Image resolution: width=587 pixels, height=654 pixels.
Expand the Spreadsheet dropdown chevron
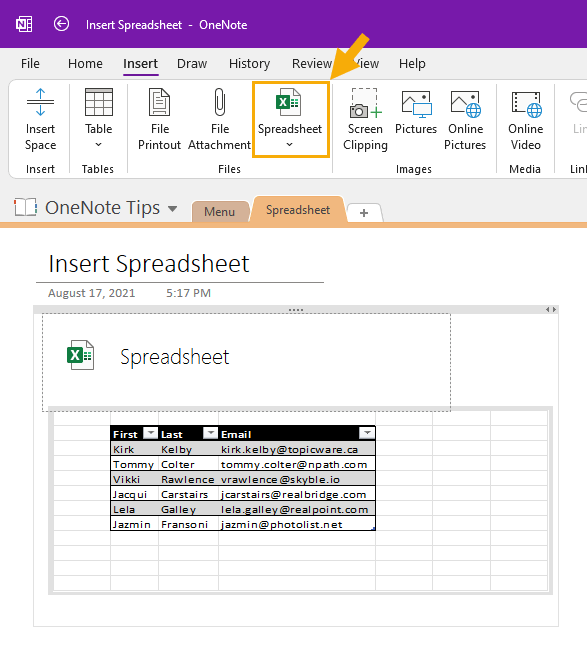(x=290, y=144)
